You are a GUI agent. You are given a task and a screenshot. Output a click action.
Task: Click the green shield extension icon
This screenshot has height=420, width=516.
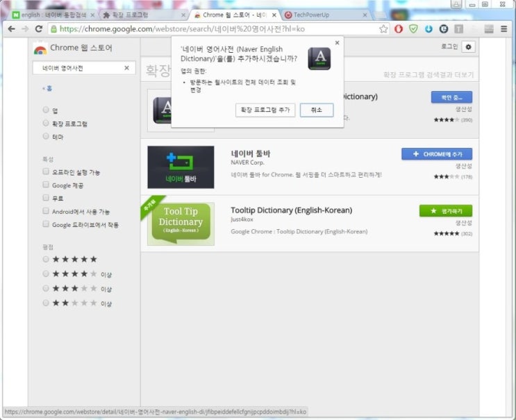tap(413, 29)
